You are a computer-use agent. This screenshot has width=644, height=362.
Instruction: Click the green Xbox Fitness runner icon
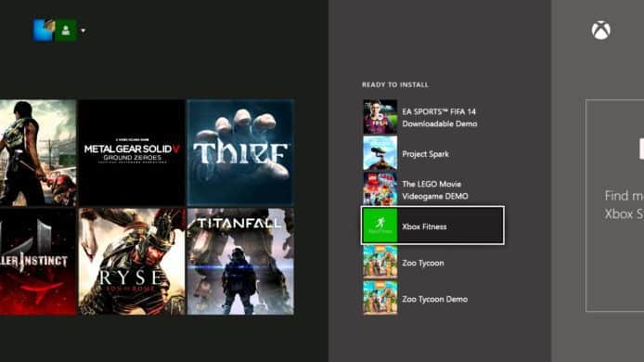tap(380, 226)
